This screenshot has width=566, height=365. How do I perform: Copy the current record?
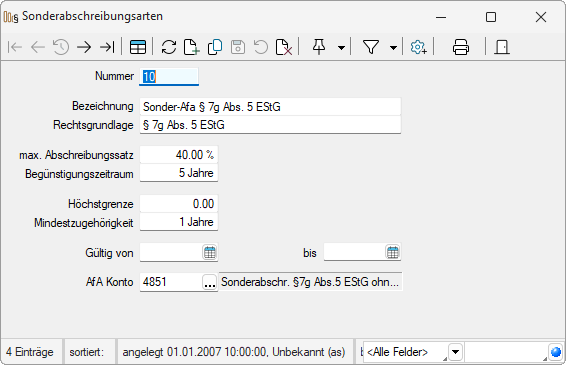pos(215,47)
